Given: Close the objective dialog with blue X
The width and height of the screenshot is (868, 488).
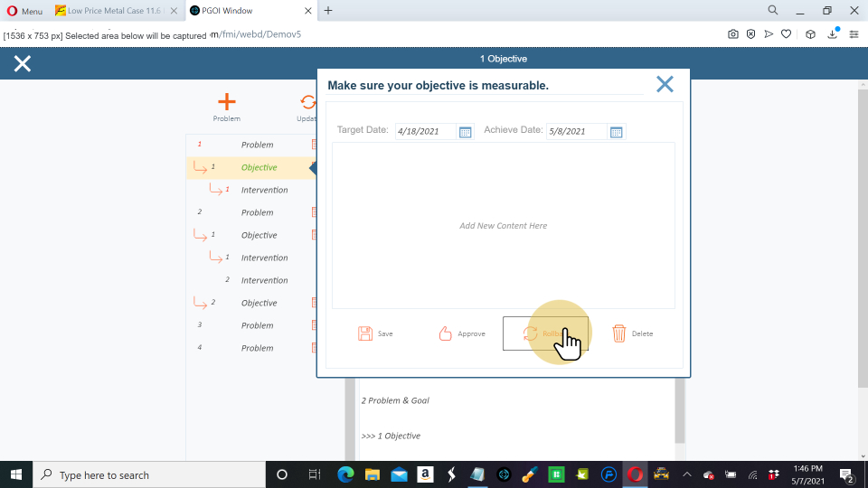Looking at the screenshot, I should [x=665, y=84].
